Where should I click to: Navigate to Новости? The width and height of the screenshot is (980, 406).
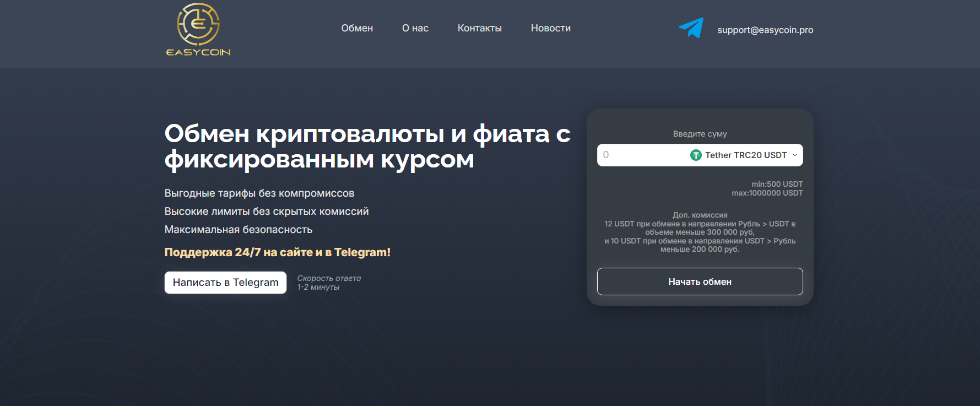point(551,28)
